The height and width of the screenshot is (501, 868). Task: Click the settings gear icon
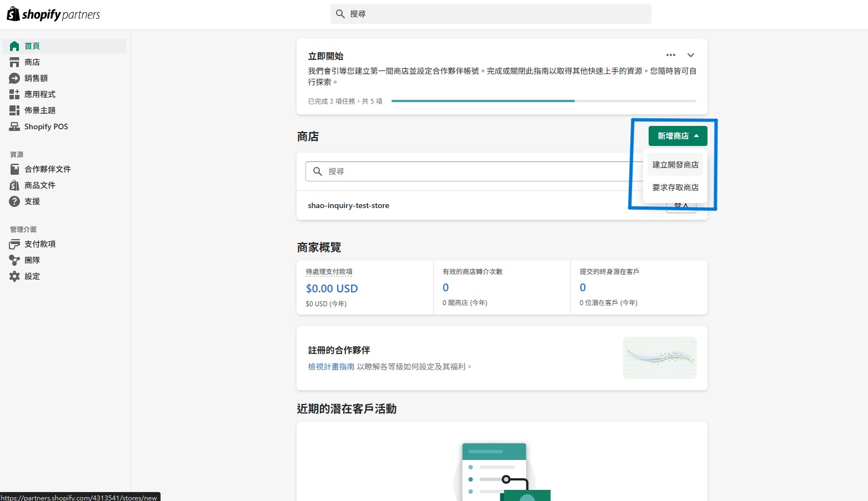[x=14, y=276]
